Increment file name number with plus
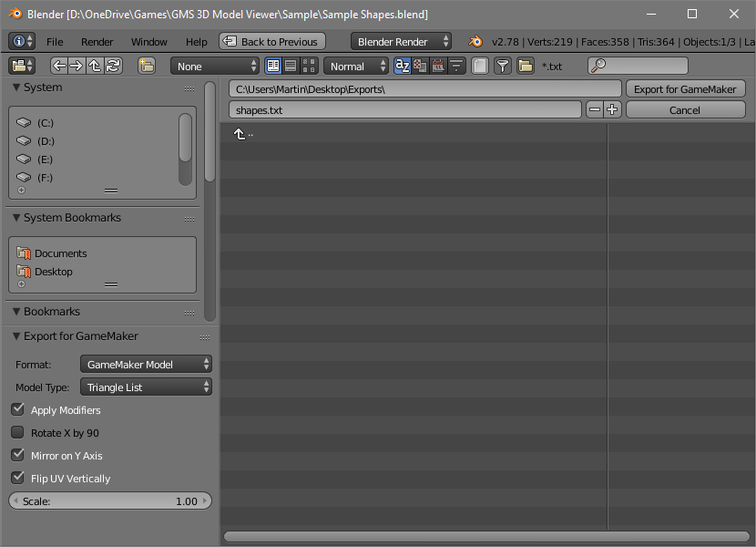Image resolution: width=756 pixels, height=547 pixels. click(612, 110)
